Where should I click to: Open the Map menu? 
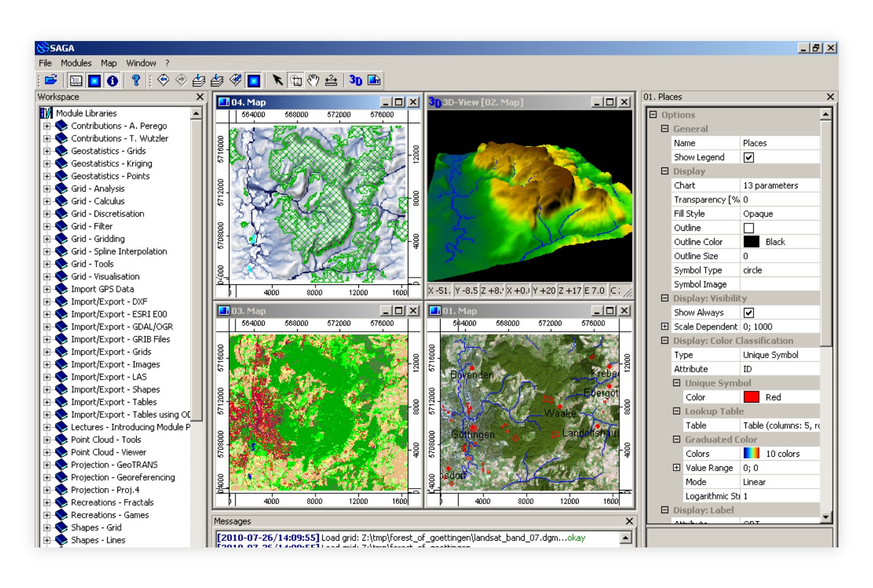[108, 63]
